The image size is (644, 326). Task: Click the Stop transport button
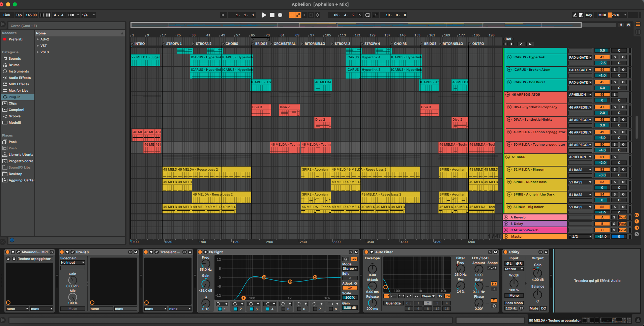click(x=272, y=15)
